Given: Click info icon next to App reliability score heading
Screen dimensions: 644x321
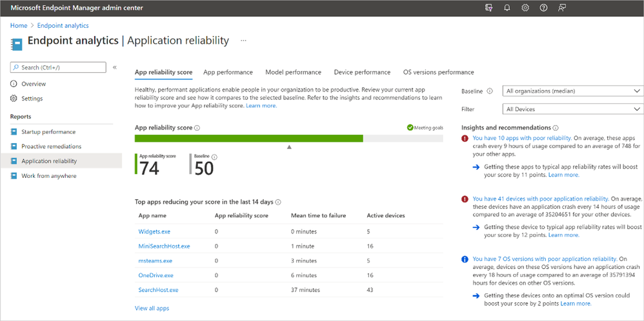Looking at the screenshot, I should [197, 128].
